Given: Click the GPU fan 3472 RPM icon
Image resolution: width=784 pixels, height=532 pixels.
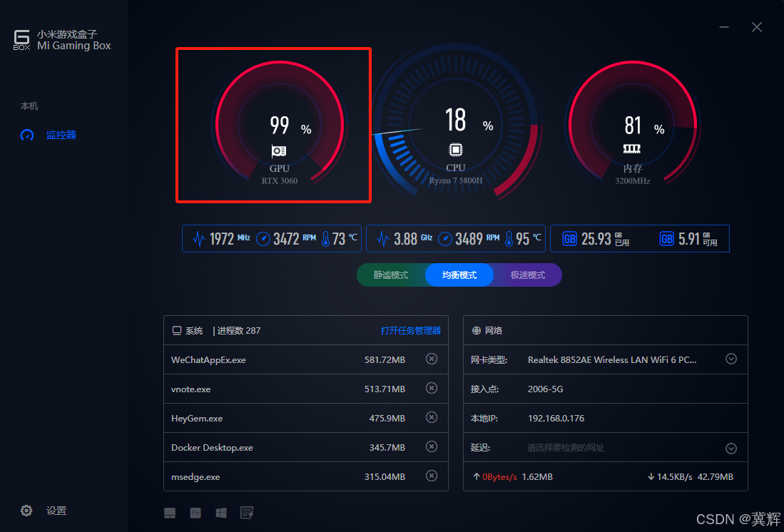Looking at the screenshot, I should (263, 239).
